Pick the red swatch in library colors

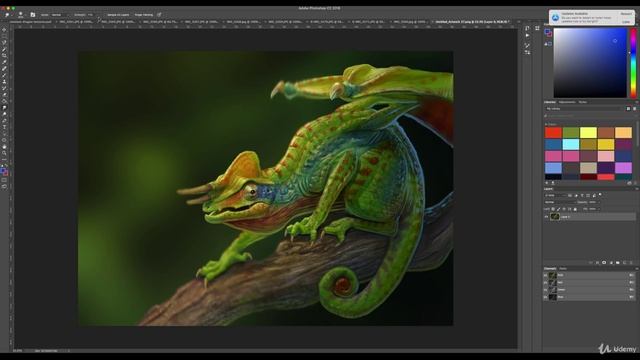[553, 132]
